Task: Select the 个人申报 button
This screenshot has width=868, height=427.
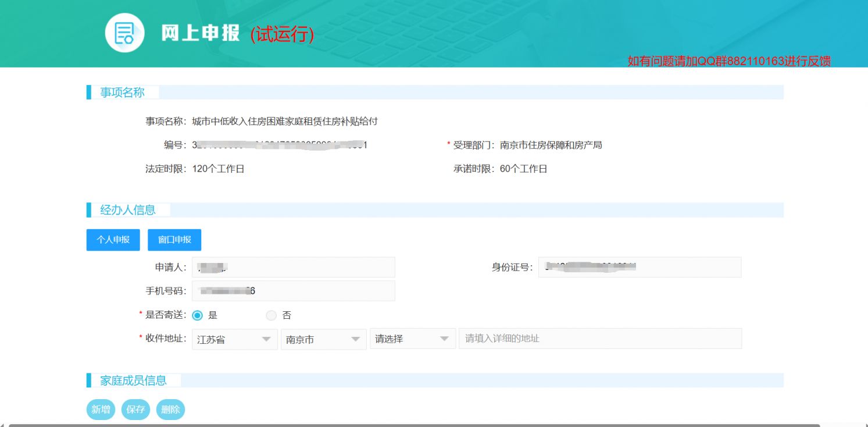Action: coord(113,240)
